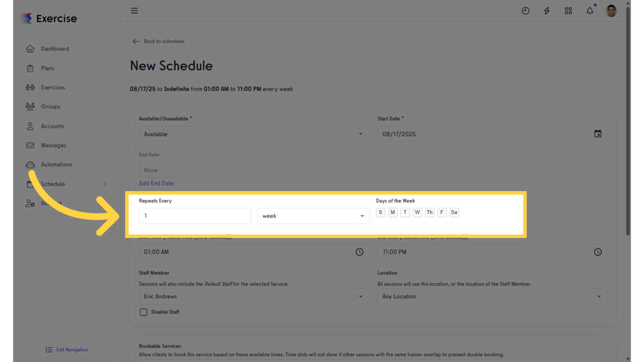The width and height of the screenshot is (644, 362).
Task: Open the time picker for 11:00 PM
Action: (x=598, y=252)
